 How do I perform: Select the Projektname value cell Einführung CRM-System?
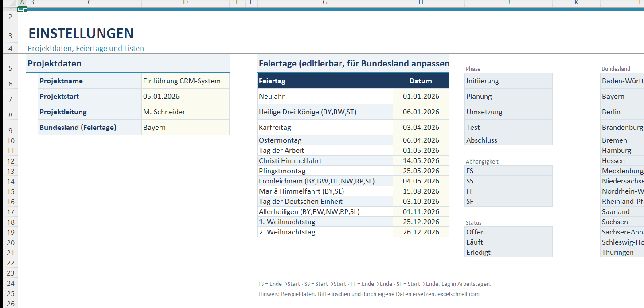tap(185, 81)
